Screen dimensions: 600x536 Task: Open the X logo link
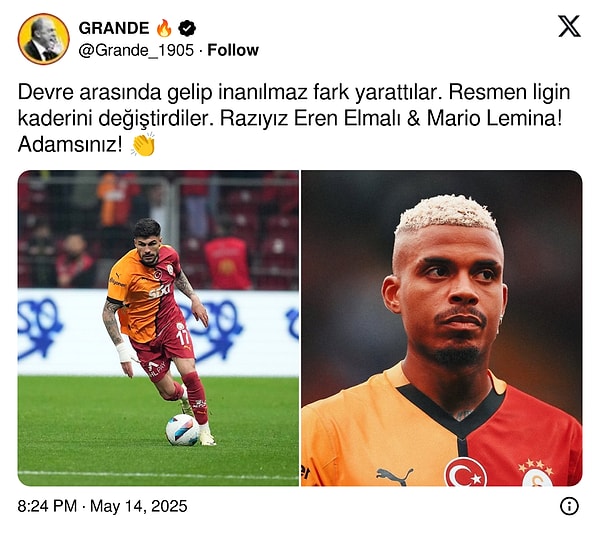(x=569, y=26)
